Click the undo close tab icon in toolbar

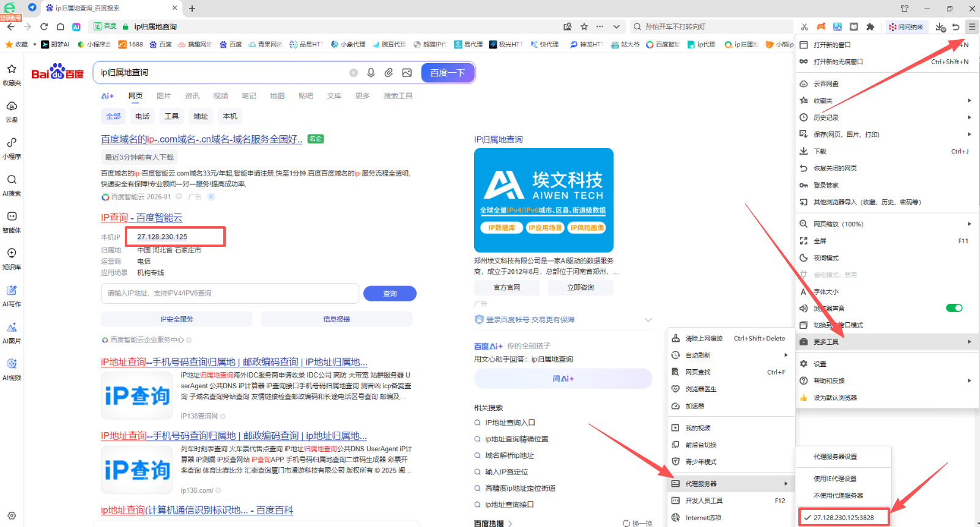(956, 27)
